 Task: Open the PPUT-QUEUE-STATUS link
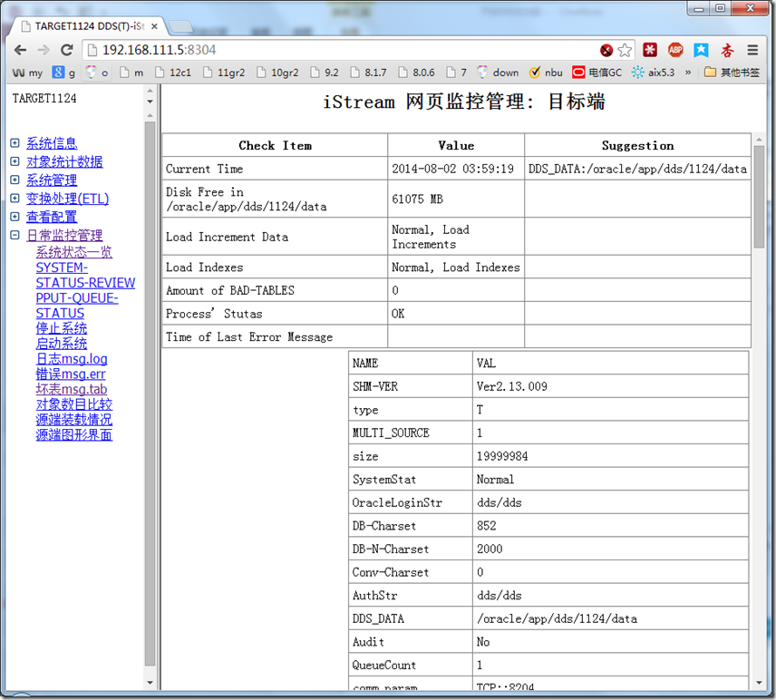[x=77, y=306]
